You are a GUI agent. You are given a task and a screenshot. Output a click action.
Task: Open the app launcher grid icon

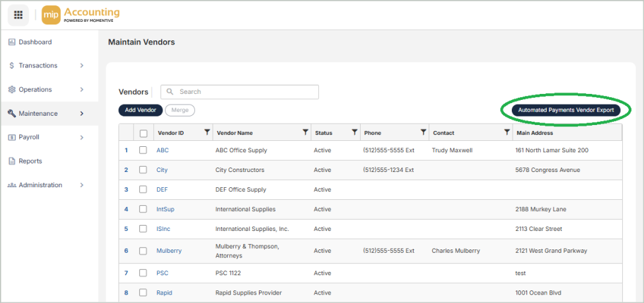(x=18, y=15)
